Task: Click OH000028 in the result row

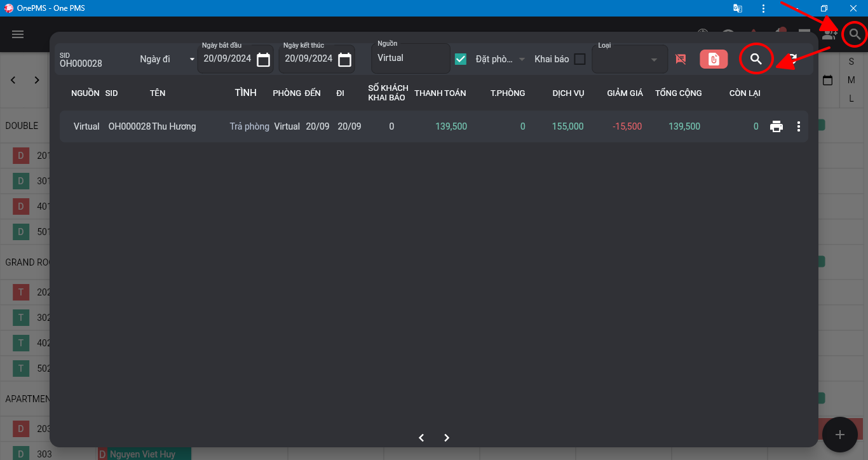Action: (130, 126)
